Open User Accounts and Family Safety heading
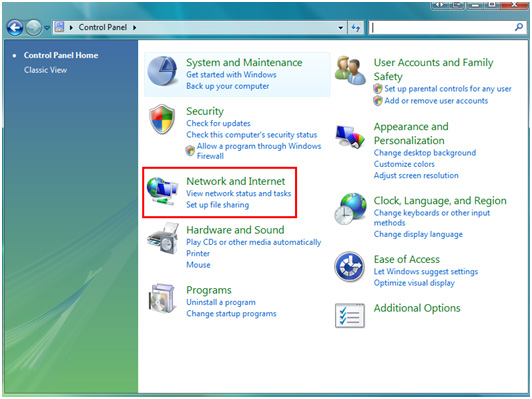Viewport: 532px width, 399px height. tap(434, 70)
